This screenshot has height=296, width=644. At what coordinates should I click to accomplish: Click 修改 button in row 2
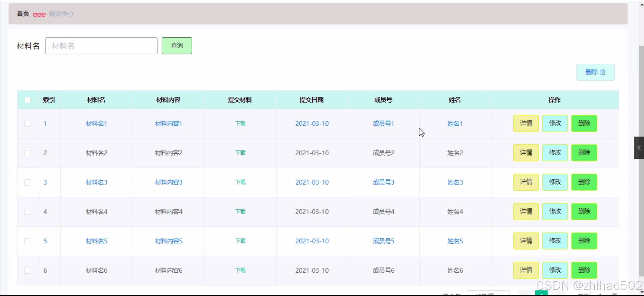coord(555,153)
